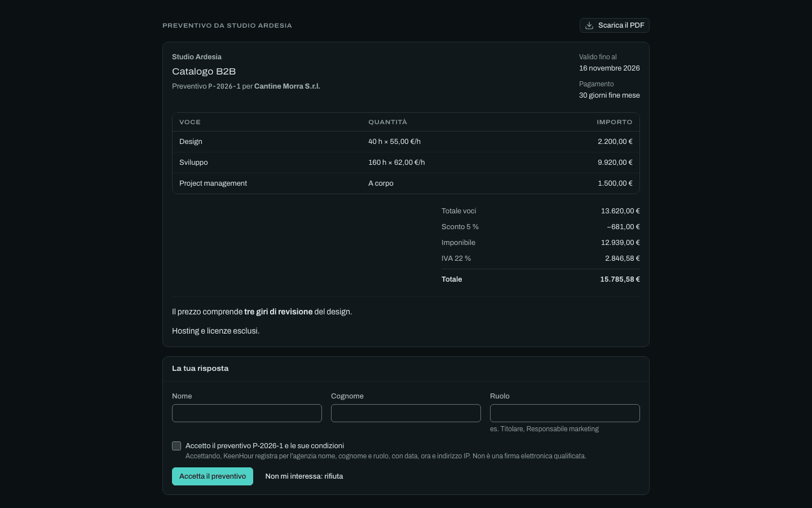Click the IVA value 2.846,58 €
Viewport: 812px width, 508px height.
pyautogui.click(x=623, y=259)
